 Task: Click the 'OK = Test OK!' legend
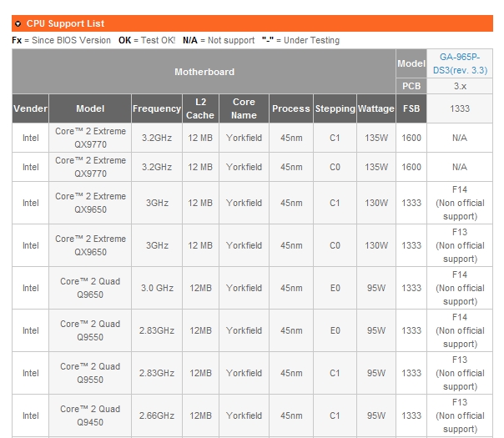point(147,40)
